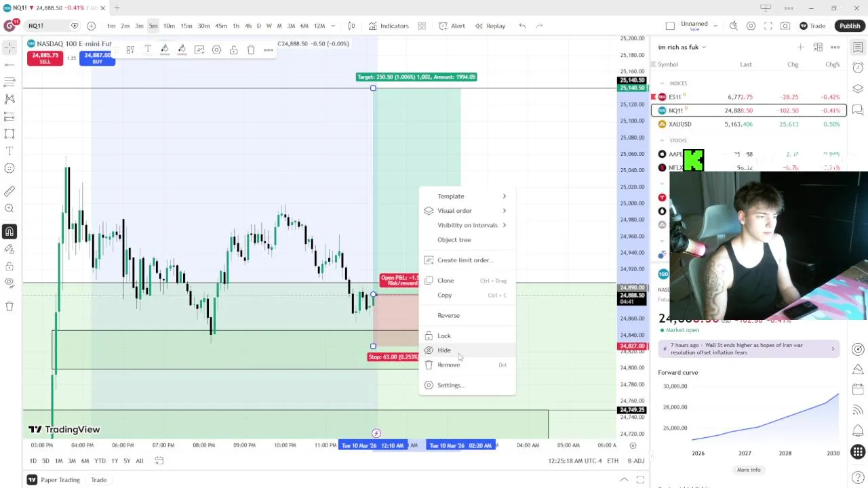Add symbol to compare via plus icon
Viewport: 868px width, 488px height.
tap(91, 26)
